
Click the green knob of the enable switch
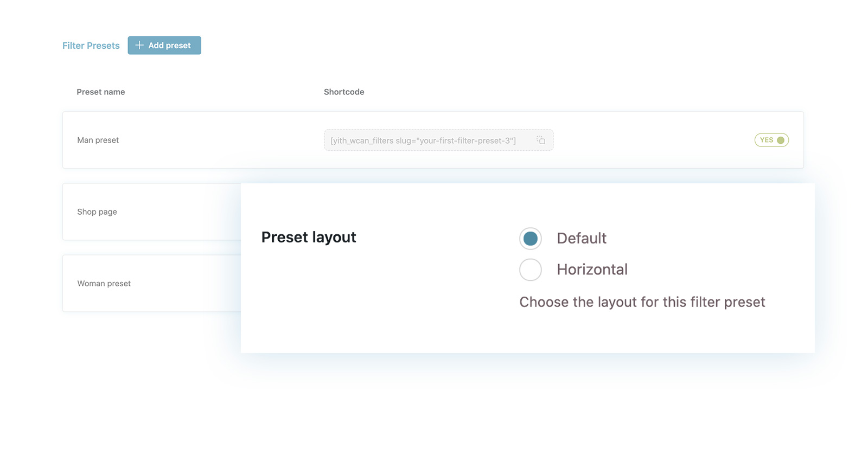[781, 140]
